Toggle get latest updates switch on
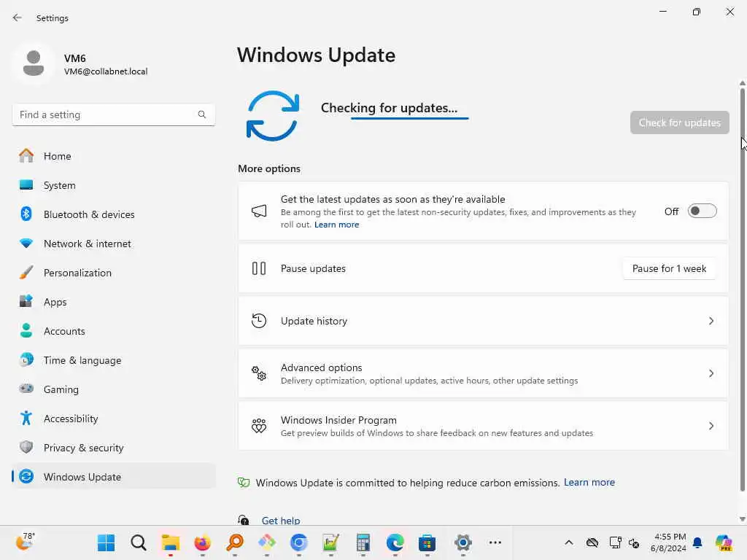This screenshot has width=747, height=560. (702, 211)
